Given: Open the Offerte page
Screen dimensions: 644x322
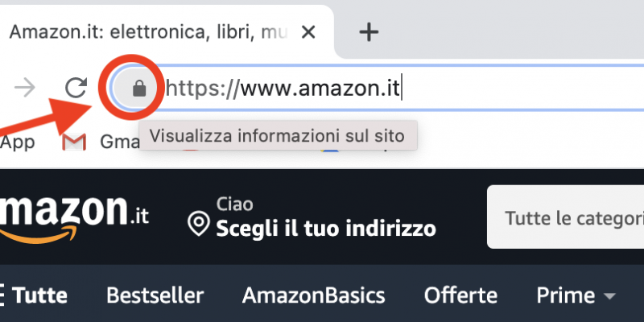Looking at the screenshot, I should pyautogui.click(x=460, y=295).
